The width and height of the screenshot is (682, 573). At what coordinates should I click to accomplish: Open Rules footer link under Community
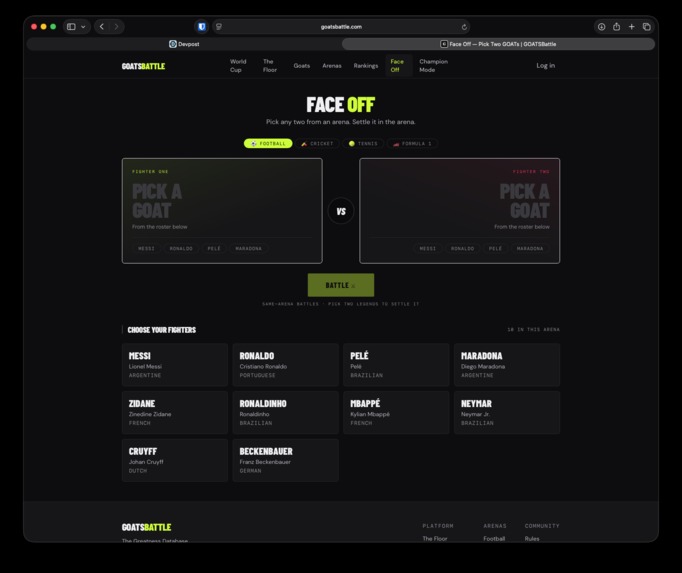(532, 539)
